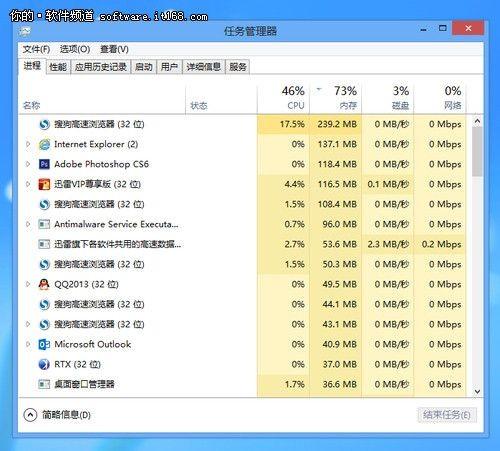
Task: Select the 17.5% CPU value cell
Action: 283,124
